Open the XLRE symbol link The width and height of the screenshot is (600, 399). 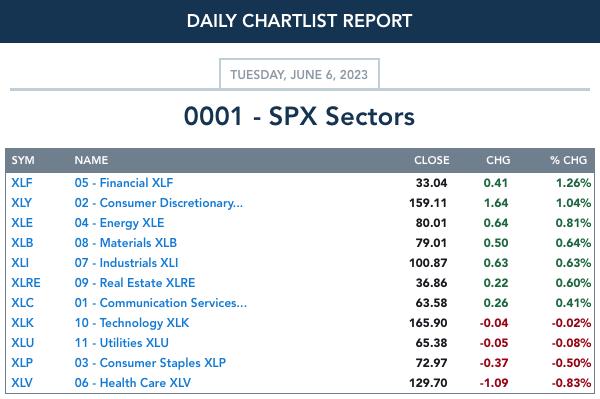[x=26, y=283]
